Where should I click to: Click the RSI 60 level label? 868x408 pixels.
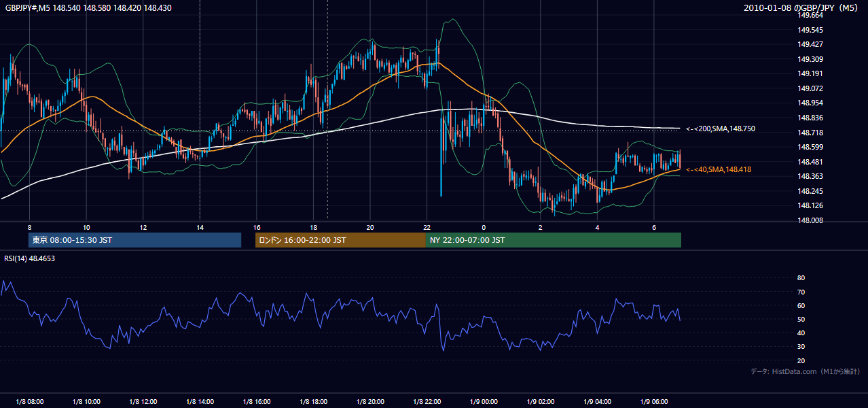[x=801, y=305]
